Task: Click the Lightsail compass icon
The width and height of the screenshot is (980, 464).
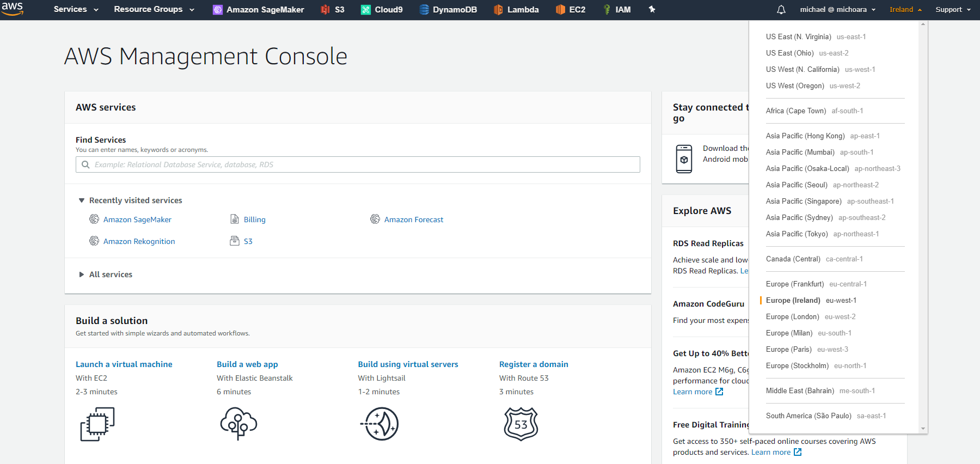Action: coord(380,424)
